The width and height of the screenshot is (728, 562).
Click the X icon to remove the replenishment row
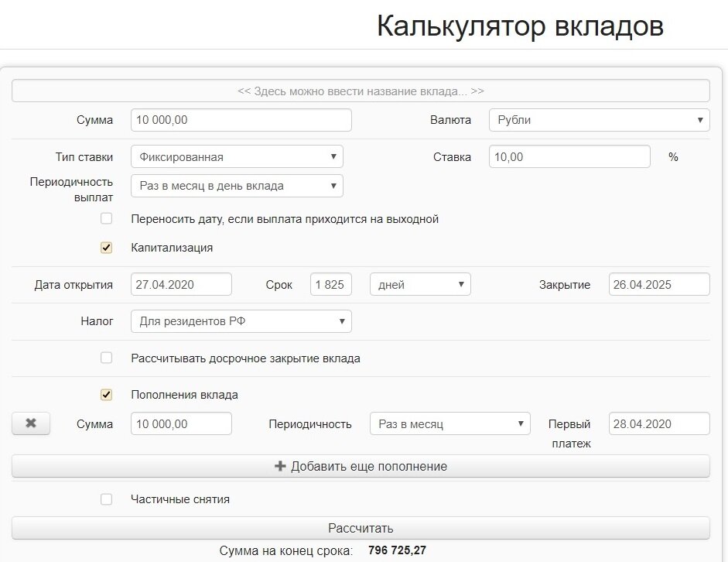(x=30, y=423)
